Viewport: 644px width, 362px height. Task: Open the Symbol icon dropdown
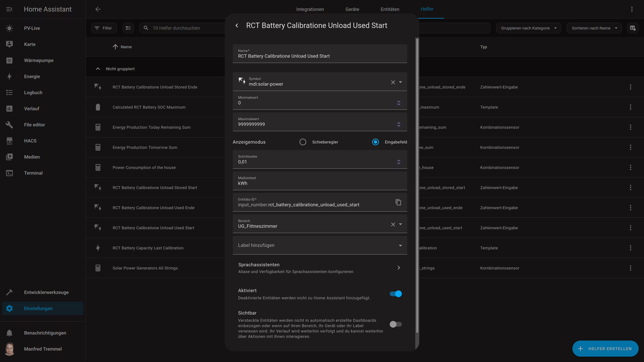point(400,82)
